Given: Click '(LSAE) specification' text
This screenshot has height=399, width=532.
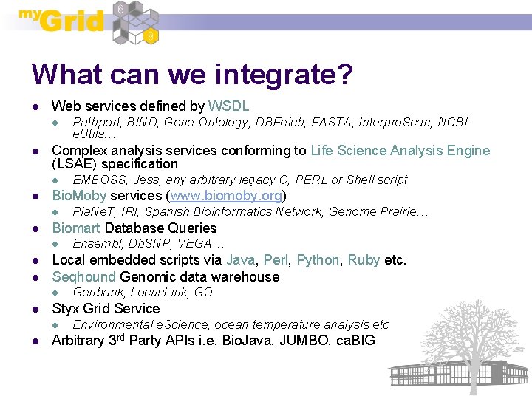Looking at the screenshot, I should pyautogui.click(x=115, y=164).
